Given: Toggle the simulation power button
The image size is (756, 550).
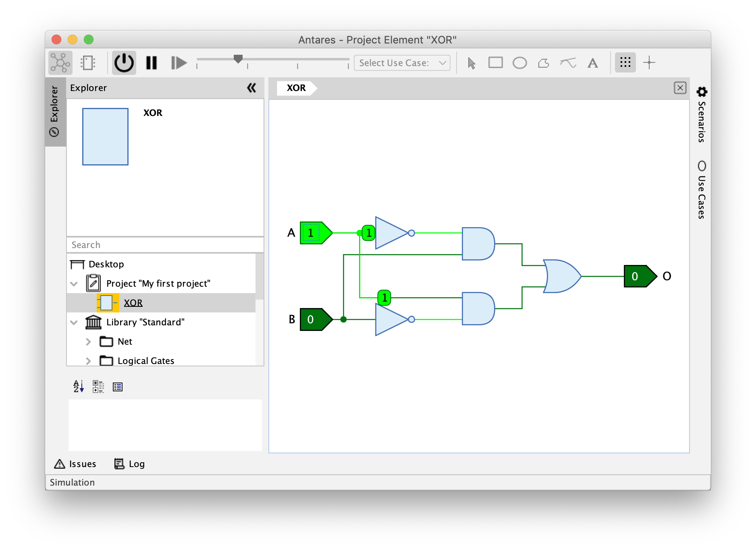Looking at the screenshot, I should (x=124, y=63).
